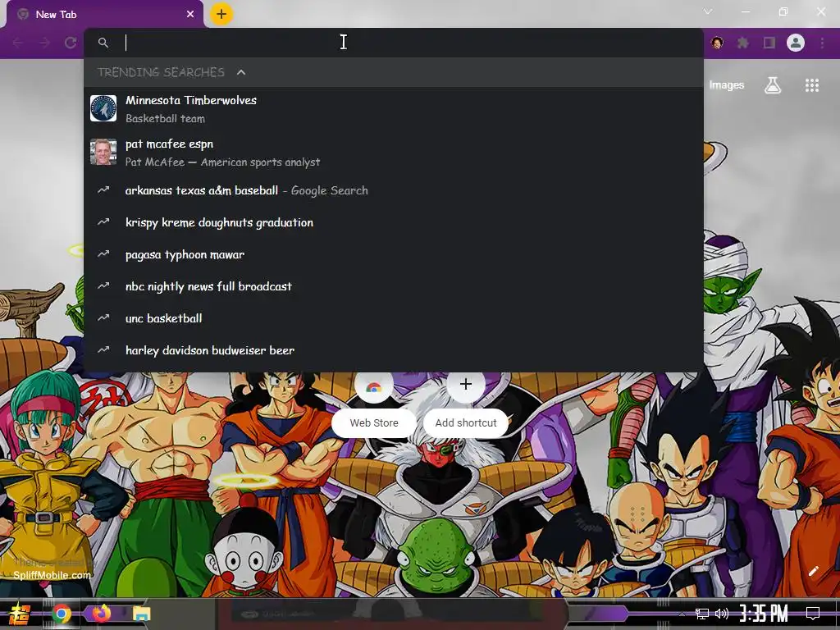Go back with the back arrow
The width and height of the screenshot is (840, 630).
18,43
